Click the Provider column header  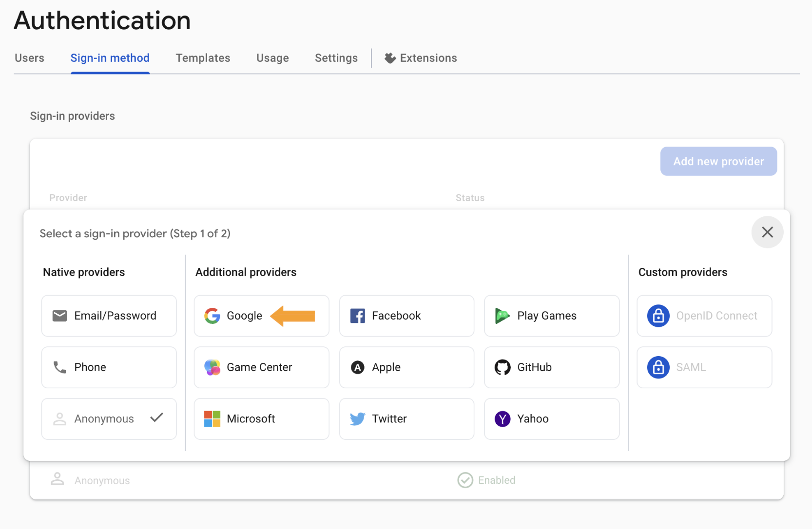click(x=68, y=198)
